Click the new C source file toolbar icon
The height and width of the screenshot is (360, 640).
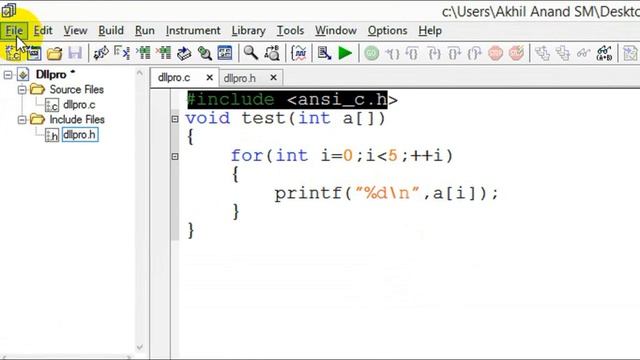coord(13,53)
